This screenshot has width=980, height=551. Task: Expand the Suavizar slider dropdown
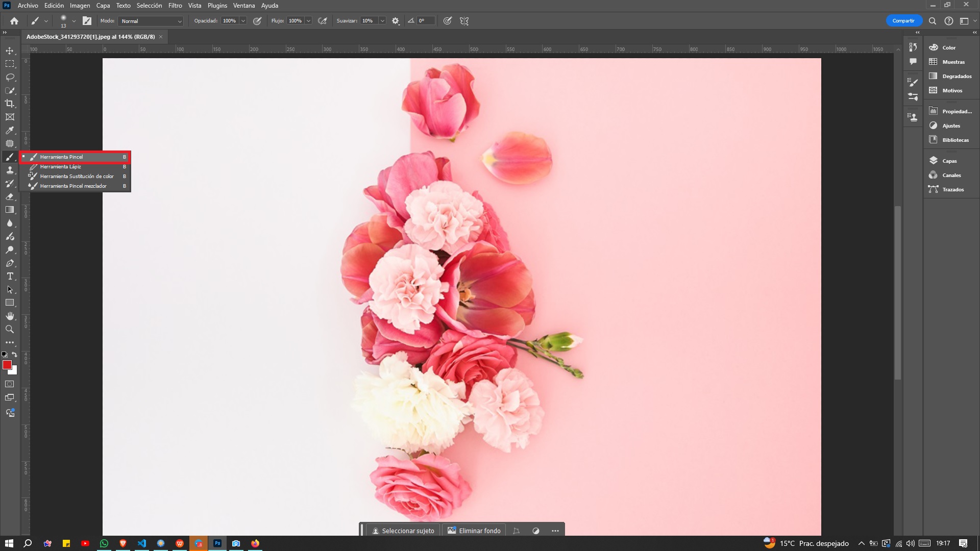382,21
